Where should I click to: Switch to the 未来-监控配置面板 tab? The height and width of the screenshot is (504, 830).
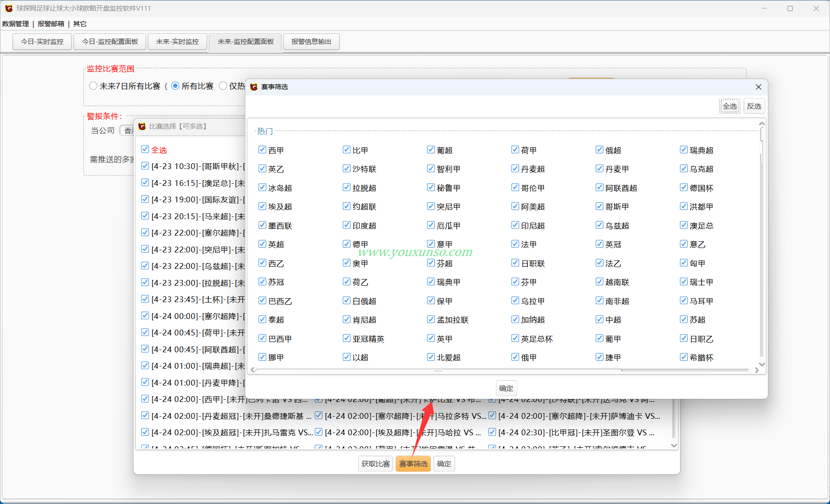click(245, 42)
